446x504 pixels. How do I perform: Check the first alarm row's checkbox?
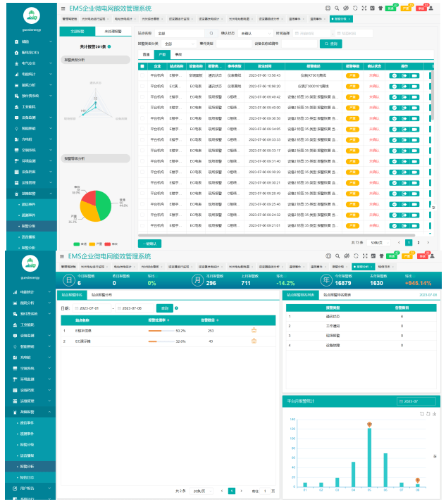point(142,75)
